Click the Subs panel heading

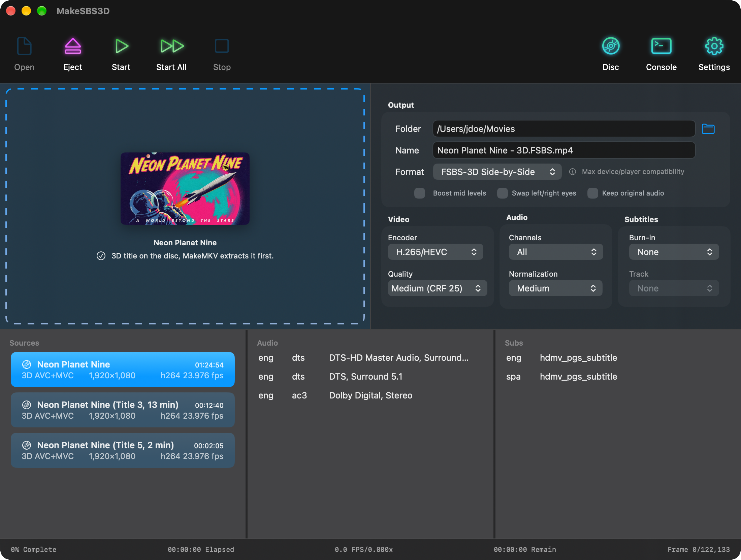514,343
